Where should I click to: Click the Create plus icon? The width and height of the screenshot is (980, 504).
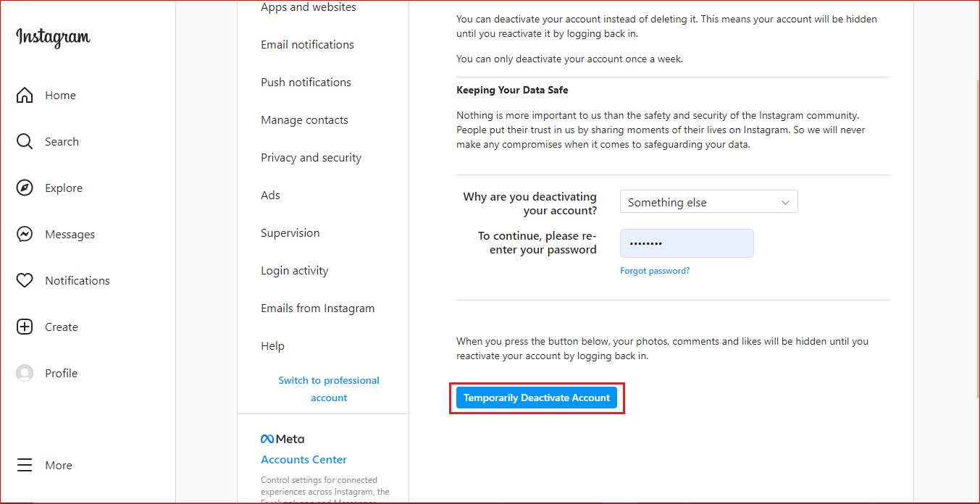[x=25, y=327]
